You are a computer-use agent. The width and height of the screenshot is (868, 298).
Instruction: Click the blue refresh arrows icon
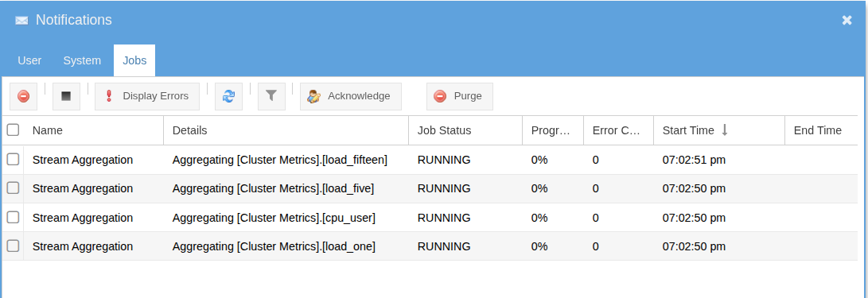(228, 96)
